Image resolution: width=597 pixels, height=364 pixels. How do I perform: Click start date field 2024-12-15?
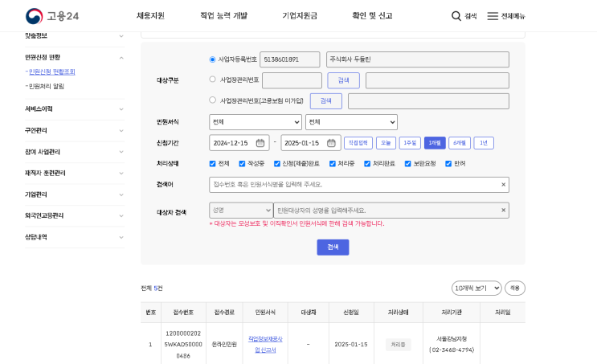pyautogui.click(x=239, y=143)
